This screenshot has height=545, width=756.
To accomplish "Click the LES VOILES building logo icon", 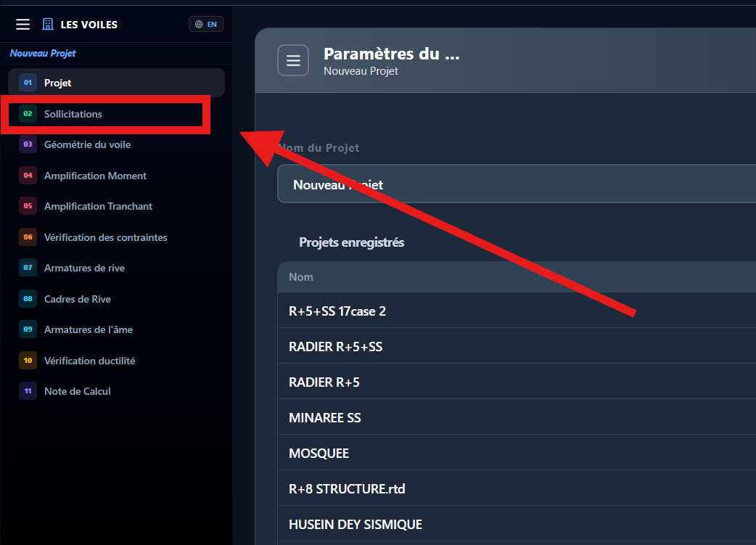I will (x=48, y=25).
